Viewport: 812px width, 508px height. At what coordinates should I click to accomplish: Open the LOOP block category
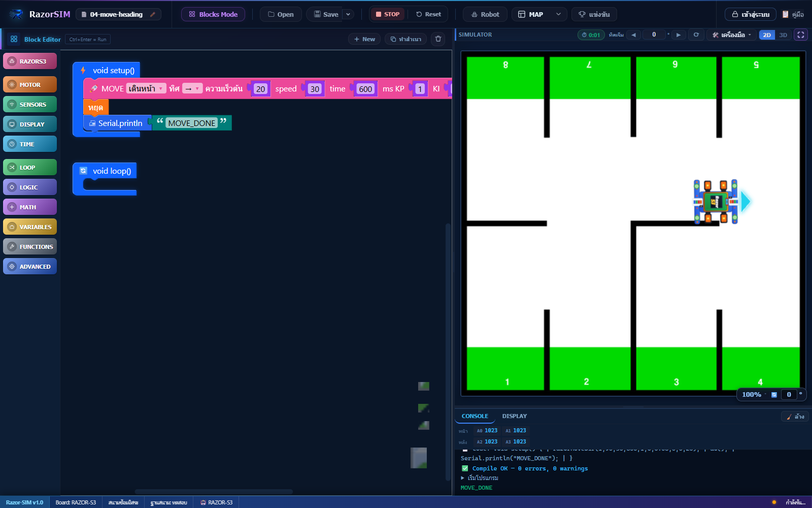[x=30, y=168]
